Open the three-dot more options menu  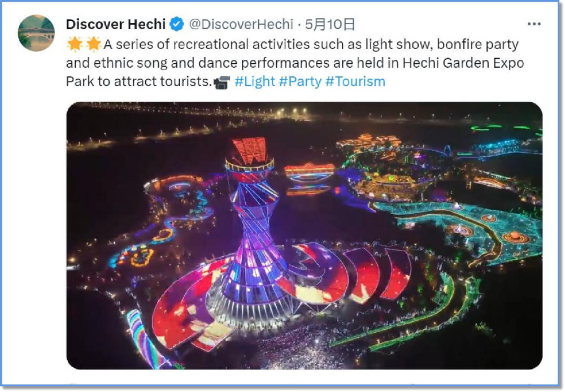[534, 24]
